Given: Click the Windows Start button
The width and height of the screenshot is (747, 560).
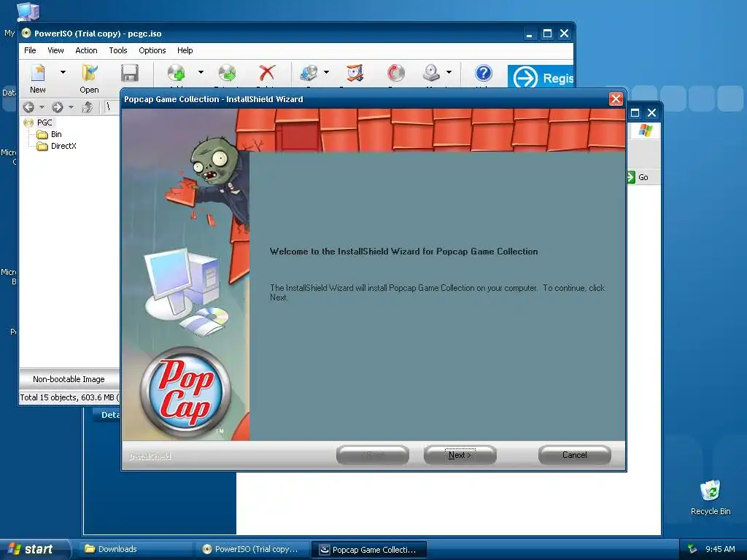Looking at the screenshot, I should (x=34, y=549).
